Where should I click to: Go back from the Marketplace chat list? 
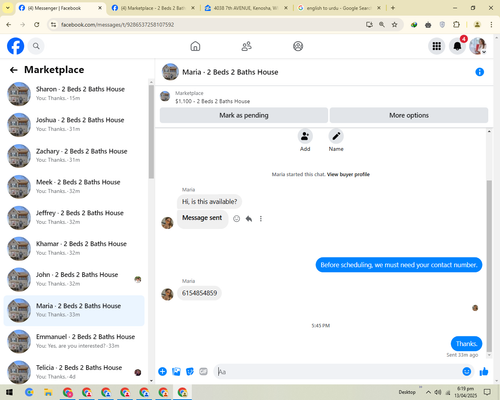(x=14, y=70)
